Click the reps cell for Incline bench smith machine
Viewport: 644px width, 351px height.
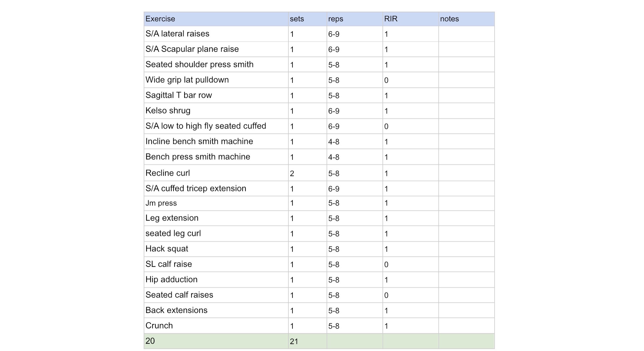tap(355, 141)
